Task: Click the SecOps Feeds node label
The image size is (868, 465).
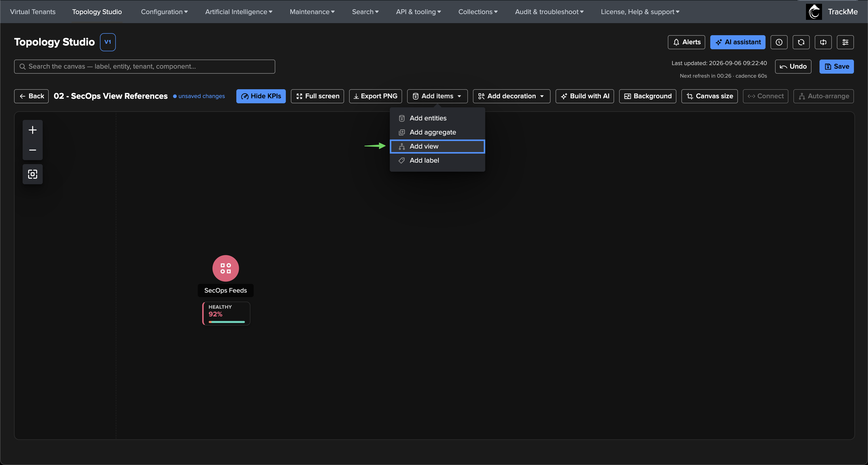Action: (x=226, y=290)
